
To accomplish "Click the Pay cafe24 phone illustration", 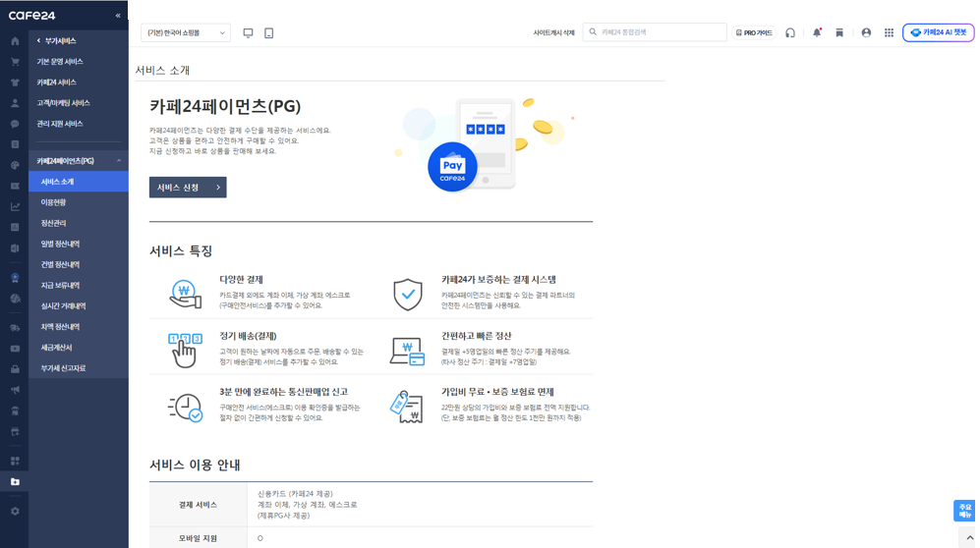I will tap(484, 144).
